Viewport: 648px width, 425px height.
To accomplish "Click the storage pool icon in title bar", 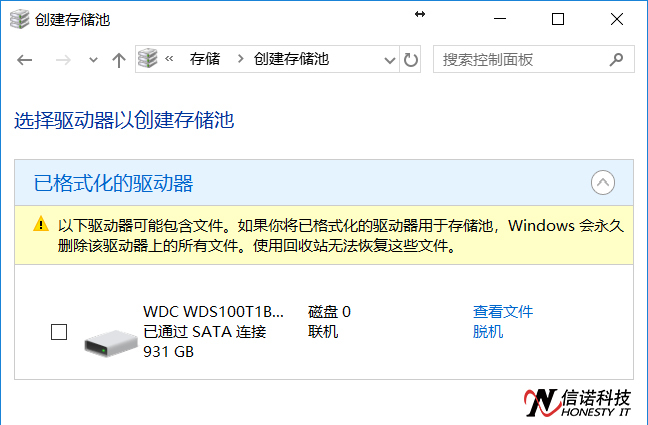I will coord(19,20).
